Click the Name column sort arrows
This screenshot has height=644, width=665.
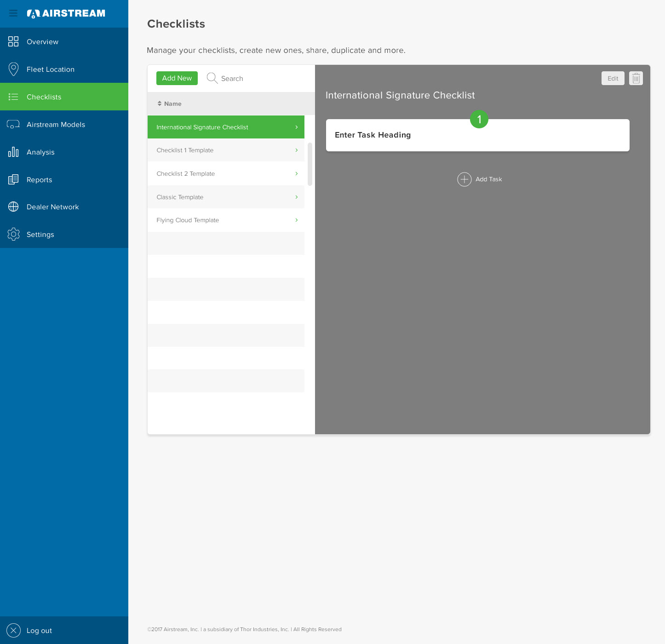point(160,103)
